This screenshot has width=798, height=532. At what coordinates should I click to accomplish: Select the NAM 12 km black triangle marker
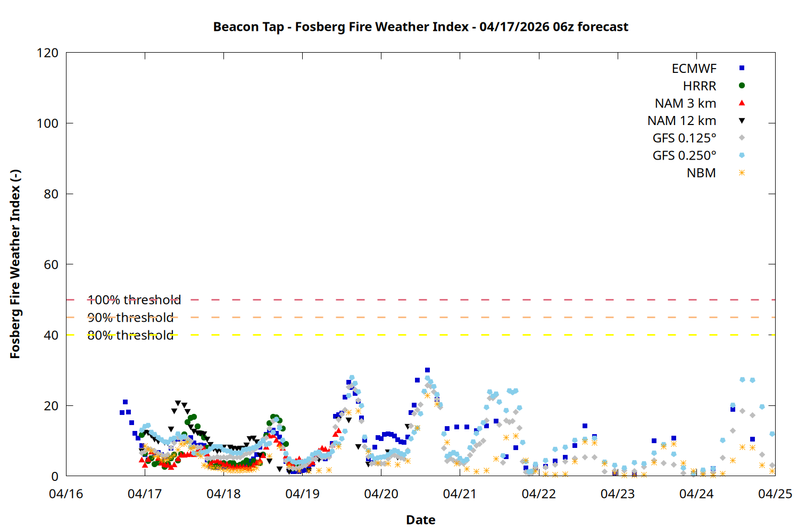coord(742,121)
